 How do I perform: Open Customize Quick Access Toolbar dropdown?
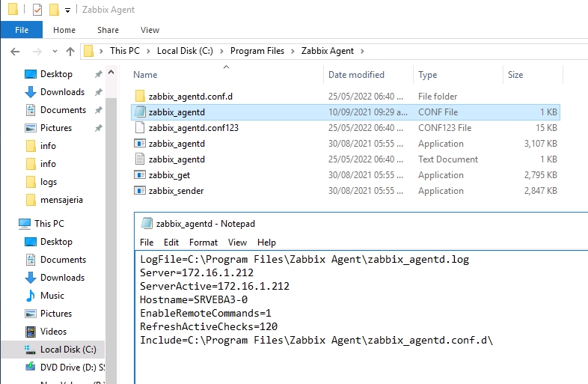click(x=67, y=10)
